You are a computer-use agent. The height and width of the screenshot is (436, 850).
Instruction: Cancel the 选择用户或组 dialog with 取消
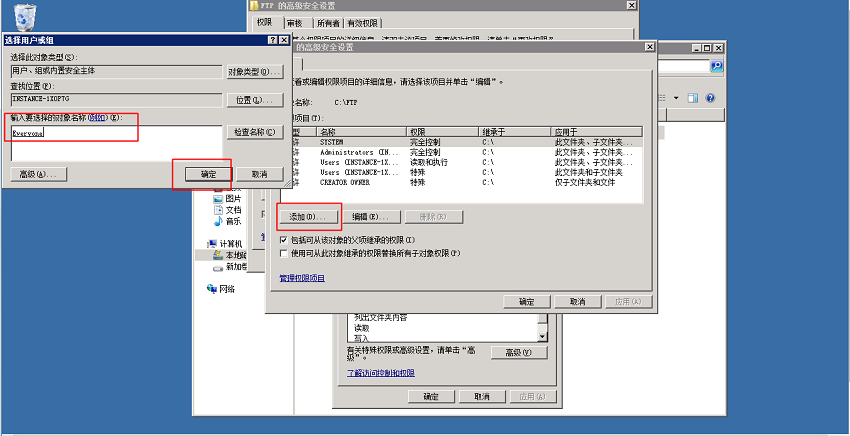tap(260, 174)
